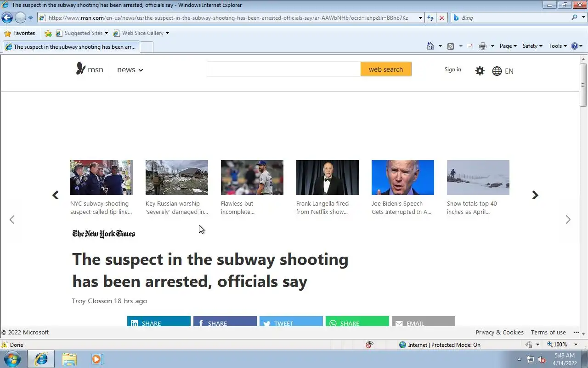
Task: Open Snow totals top 40 inches link
Action: [x=472, y=207]
